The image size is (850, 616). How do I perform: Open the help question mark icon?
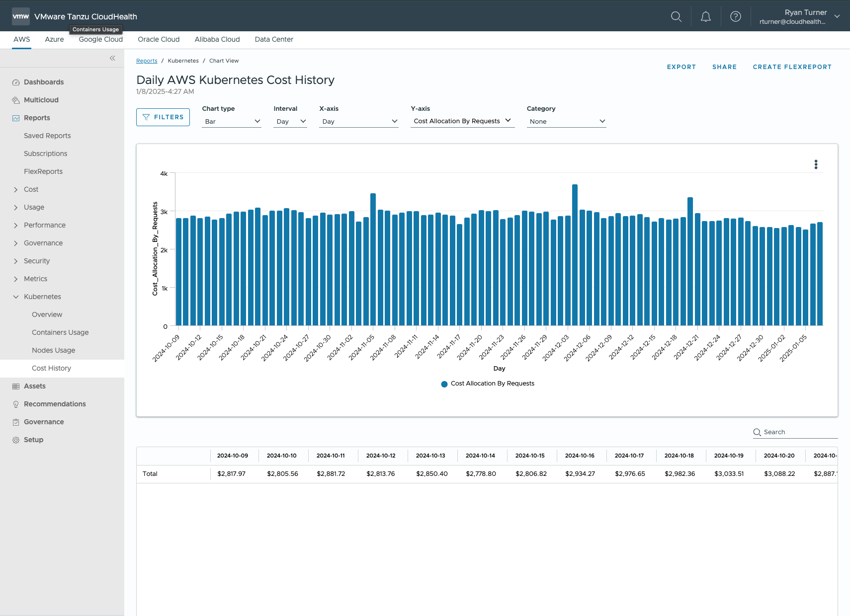(735, 16)
